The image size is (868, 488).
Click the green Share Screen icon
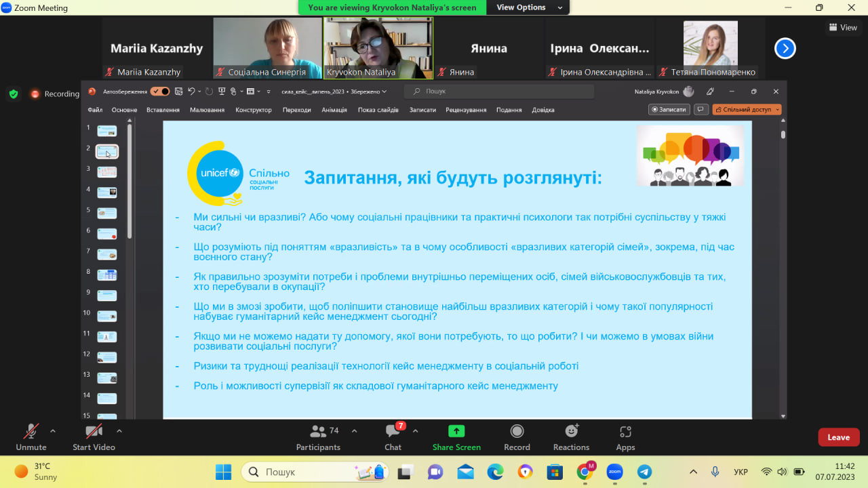456,431
